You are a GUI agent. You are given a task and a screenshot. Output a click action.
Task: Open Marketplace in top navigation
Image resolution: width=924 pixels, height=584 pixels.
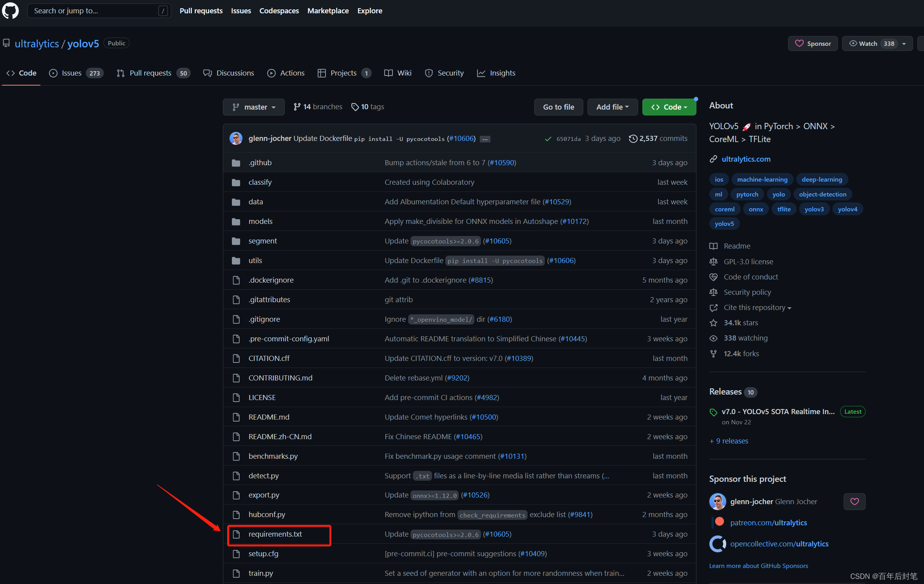[x=328, y=11]
